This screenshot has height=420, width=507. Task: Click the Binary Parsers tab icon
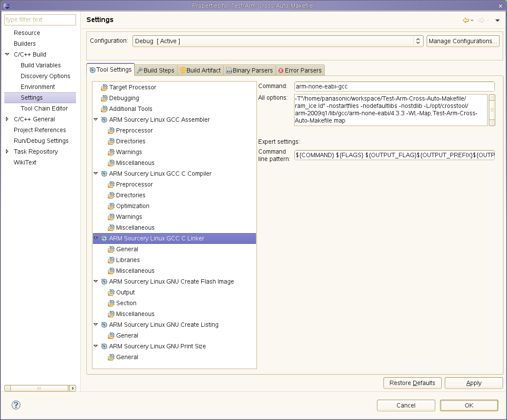[229, 70]
